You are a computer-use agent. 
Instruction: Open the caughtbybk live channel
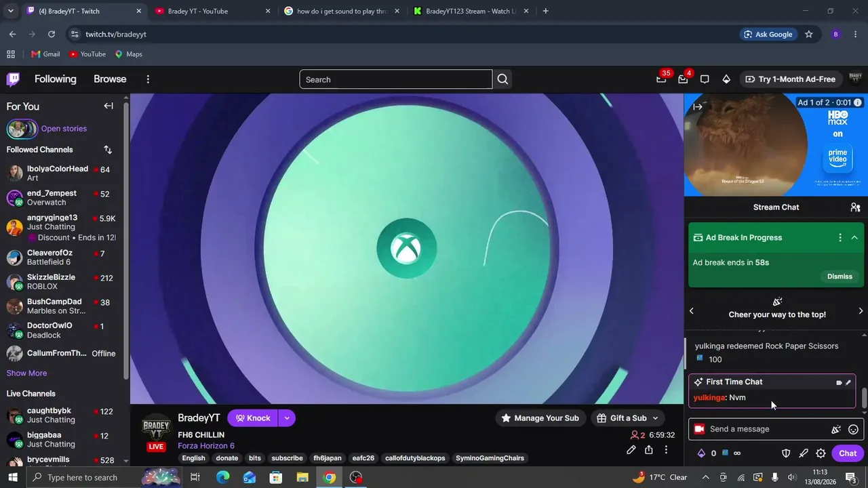click(x=61, y=415)
